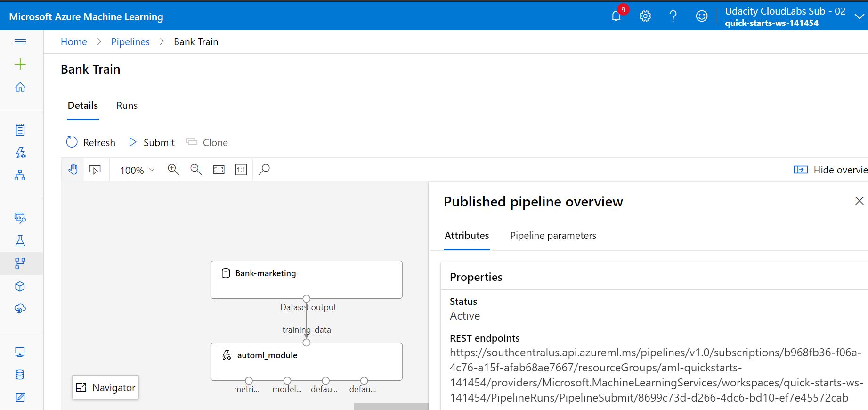Click the Bank Train breadcrumb text
Image resolution: width=868 pixels, height=410 pixels.
[196, 42]
